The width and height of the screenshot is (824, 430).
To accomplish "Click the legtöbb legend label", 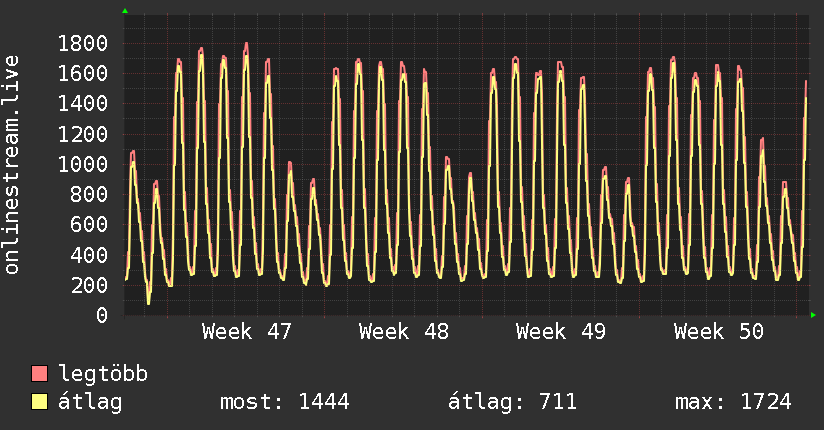I will pos(103,374).
